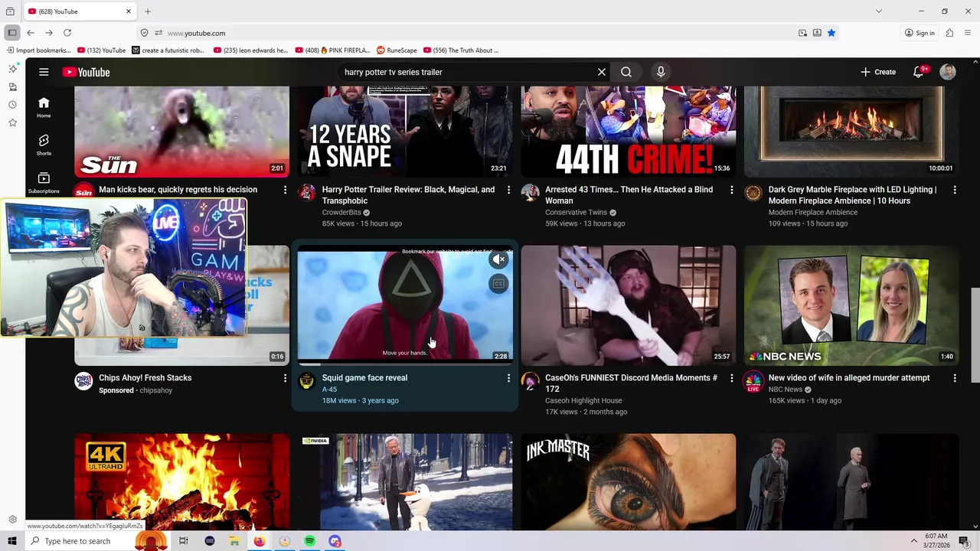This screenshot has width=980, height=551.
Task: Open the A-45 channel avatar
Action: point(307,381)
